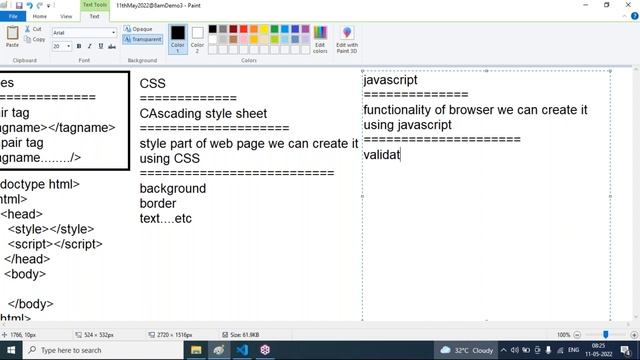Select the Color 1 foreground box
This screenshot has height=360, width=640.
(x=178, y=39)
